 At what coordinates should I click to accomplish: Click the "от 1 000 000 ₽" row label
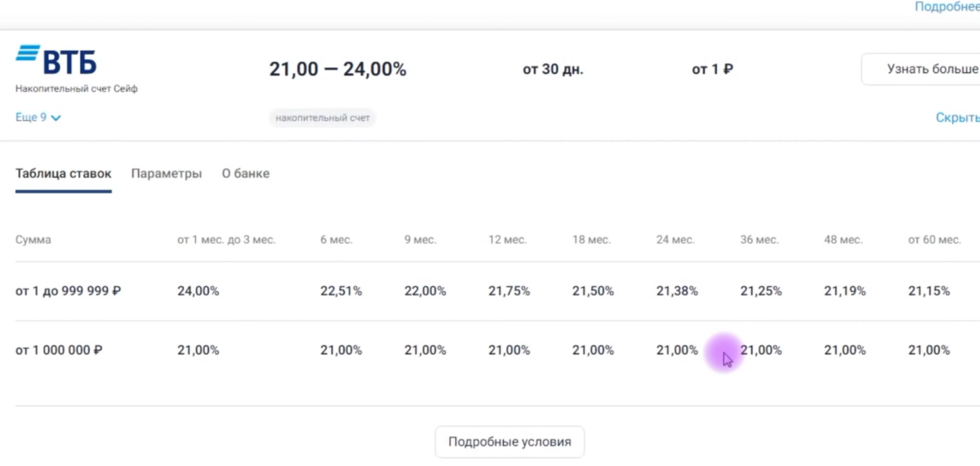(59, 350)
